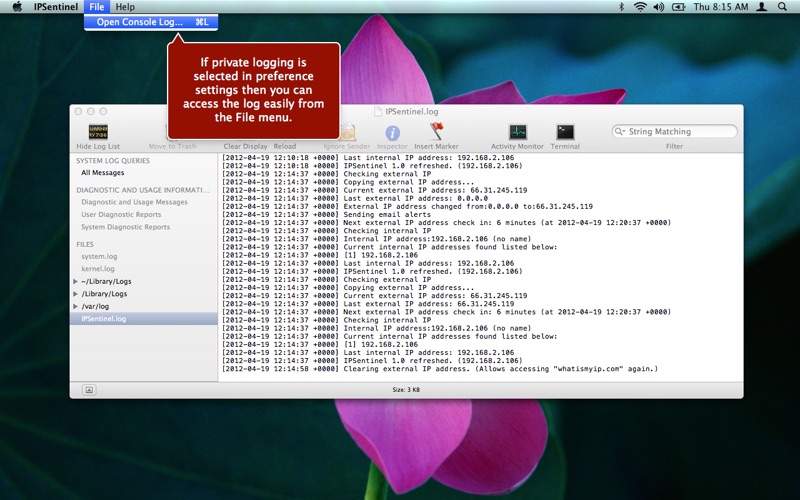Image resolution: width=800 pixels, height=500 pixels.
Task: Click Move to Trash toolbar label
Action: pyautogui.click(x=172, y=146)
